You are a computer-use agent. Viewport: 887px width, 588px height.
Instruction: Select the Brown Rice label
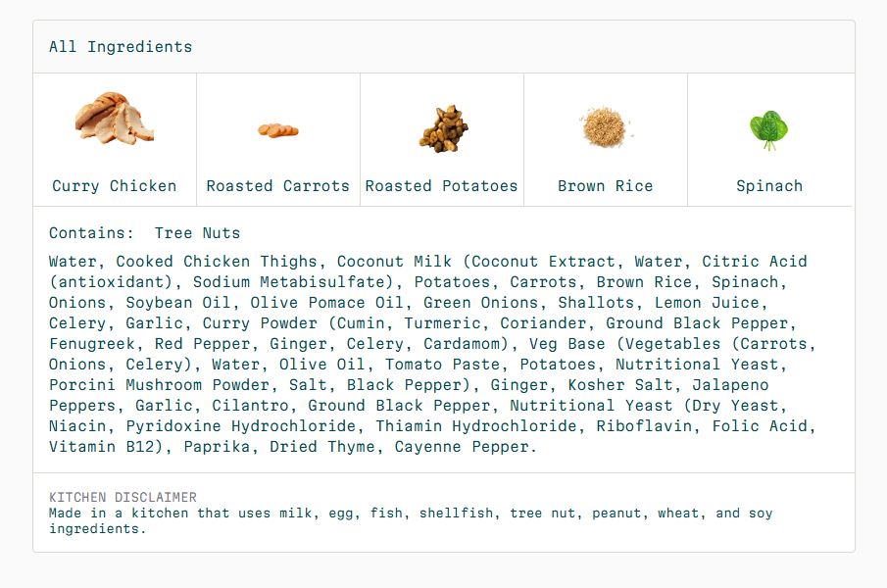(x=606, y=186)
